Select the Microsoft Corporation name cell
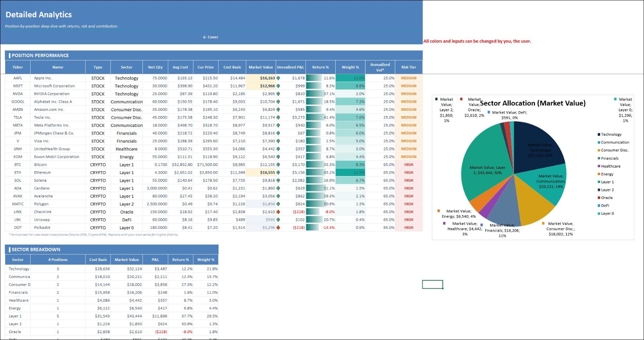Image resolution: width=644 pixels, height=340 pixels. click(x=58, y=86)
